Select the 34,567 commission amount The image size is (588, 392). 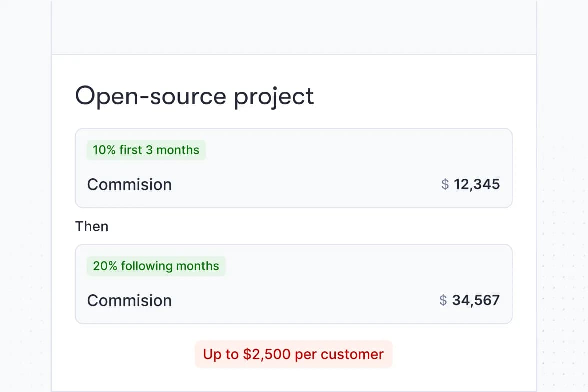coord(476,300)
